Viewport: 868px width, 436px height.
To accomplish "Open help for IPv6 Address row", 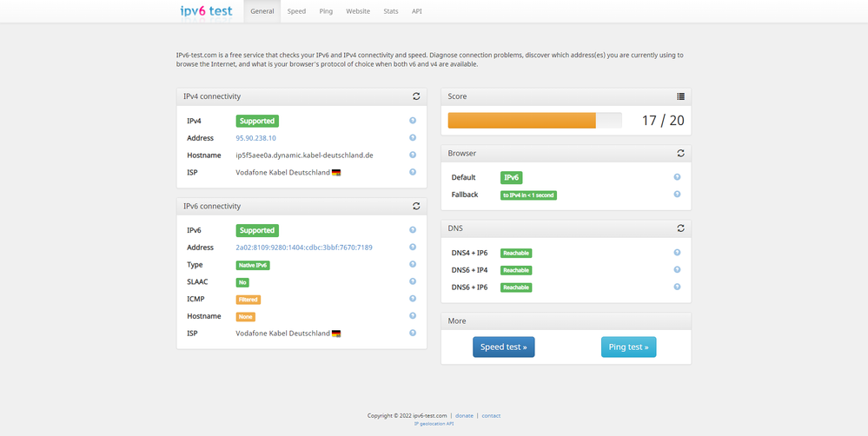I will click(x=413, y=248).
